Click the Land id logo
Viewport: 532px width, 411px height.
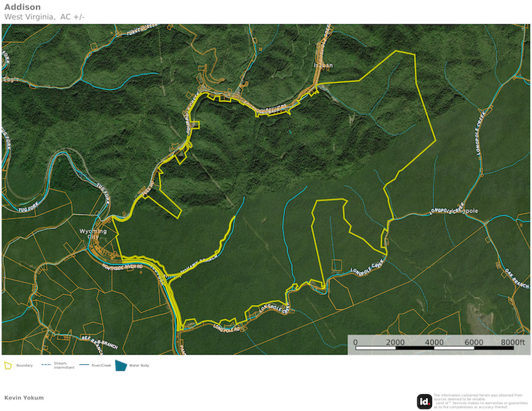point(424,399)
